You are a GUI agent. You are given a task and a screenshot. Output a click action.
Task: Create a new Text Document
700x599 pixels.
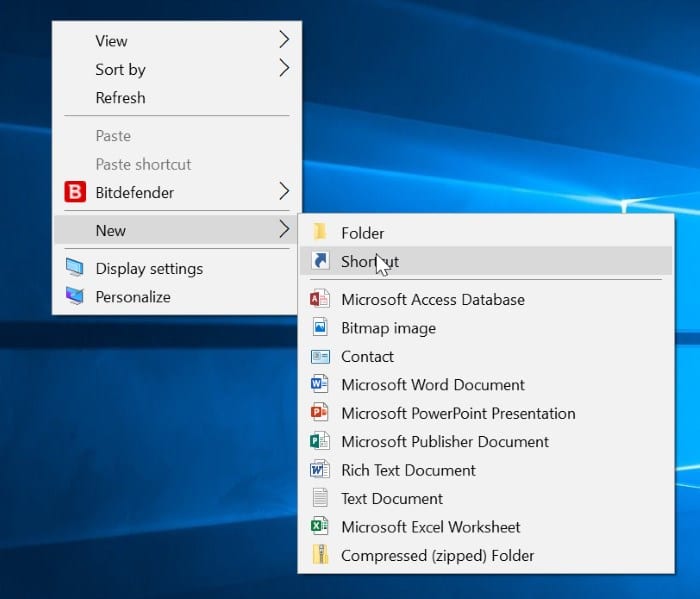point(486,498)
